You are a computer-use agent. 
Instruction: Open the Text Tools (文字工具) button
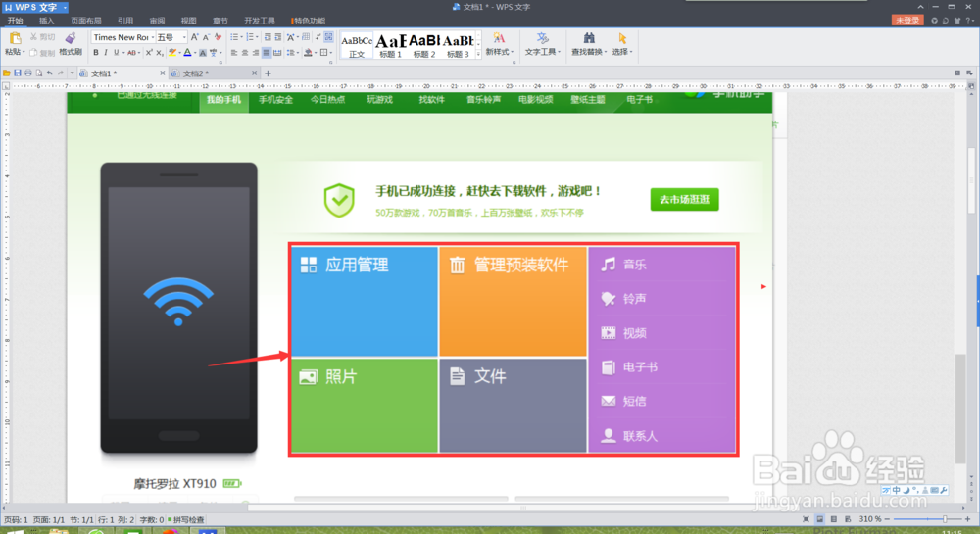click(543, 44)
